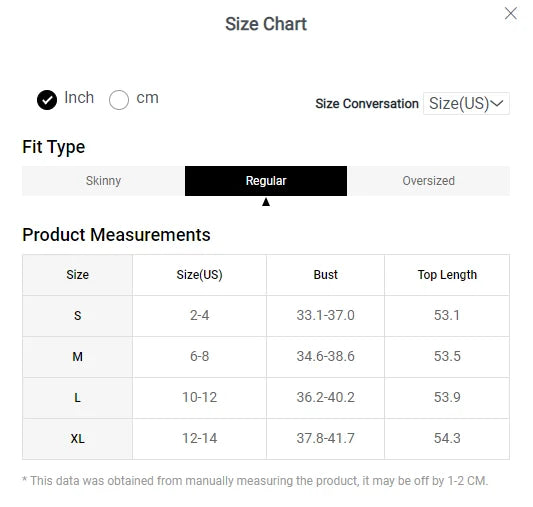The width and height of the screenshot is (533, 507).
Task: Click the dropdown chevron beside Size(US)
Action: (x=497, y=103)
